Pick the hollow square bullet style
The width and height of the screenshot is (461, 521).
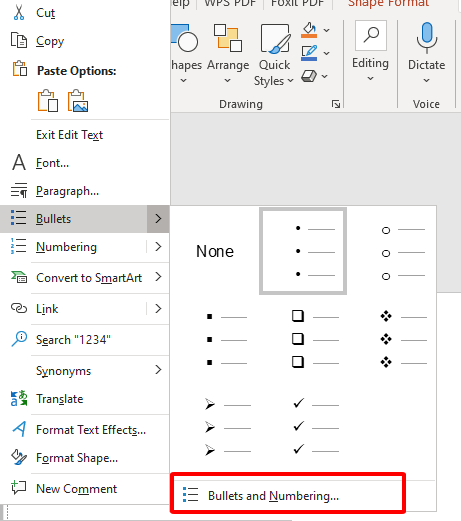point(315,339)
